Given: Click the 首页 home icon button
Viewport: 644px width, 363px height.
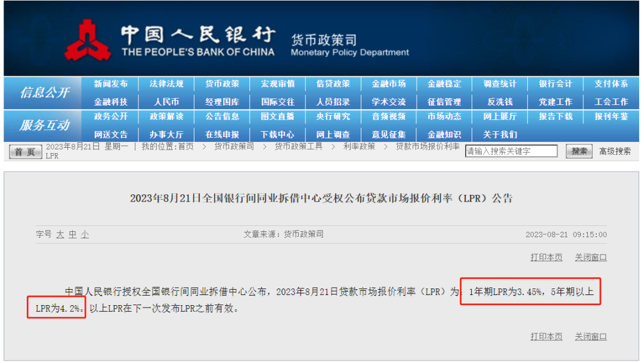Looking at the screenshot, I should (25, 151).
